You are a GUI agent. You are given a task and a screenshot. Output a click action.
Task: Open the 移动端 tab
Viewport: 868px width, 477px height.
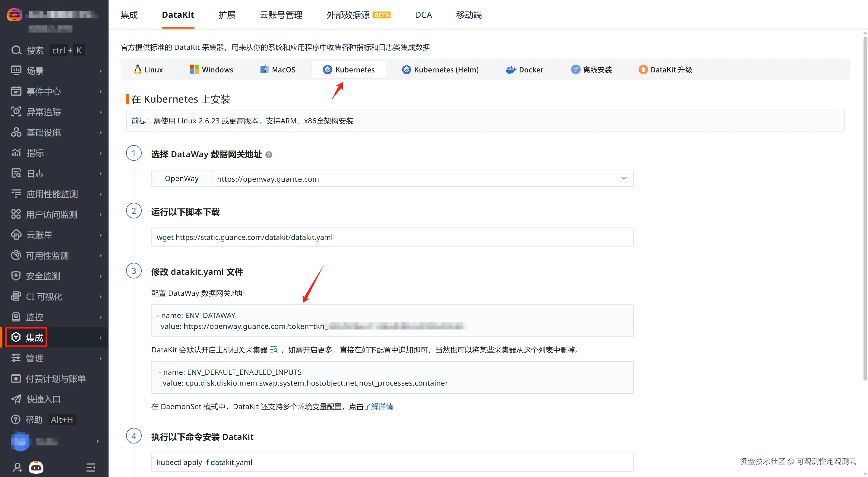point(469,15)
